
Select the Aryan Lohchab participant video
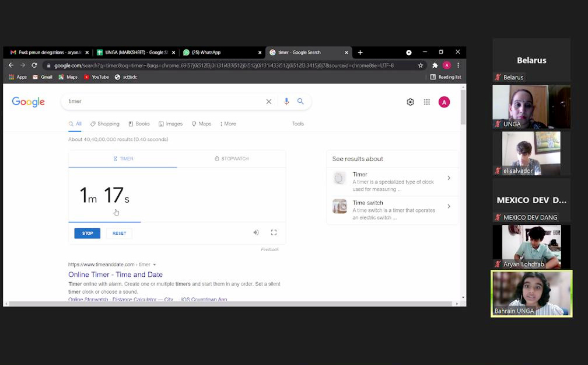tap(531, 246)
